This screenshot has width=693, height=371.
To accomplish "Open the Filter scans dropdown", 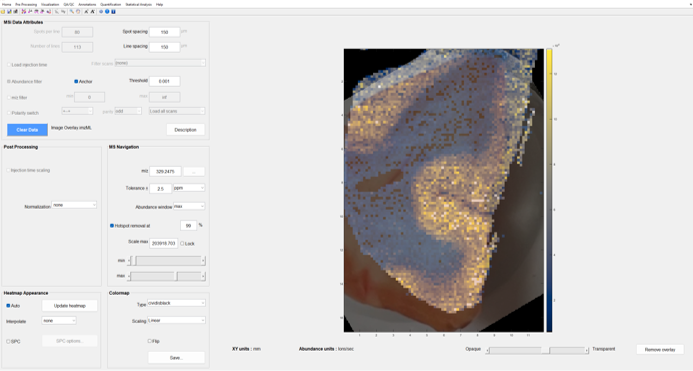I will (160, 63).
